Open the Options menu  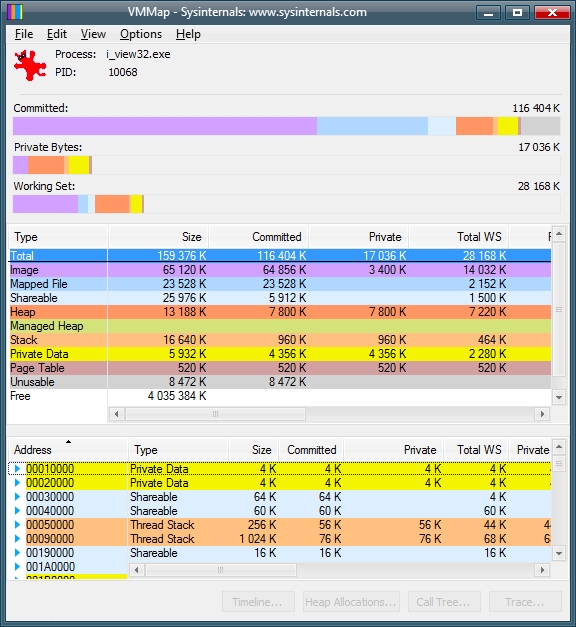141,34
